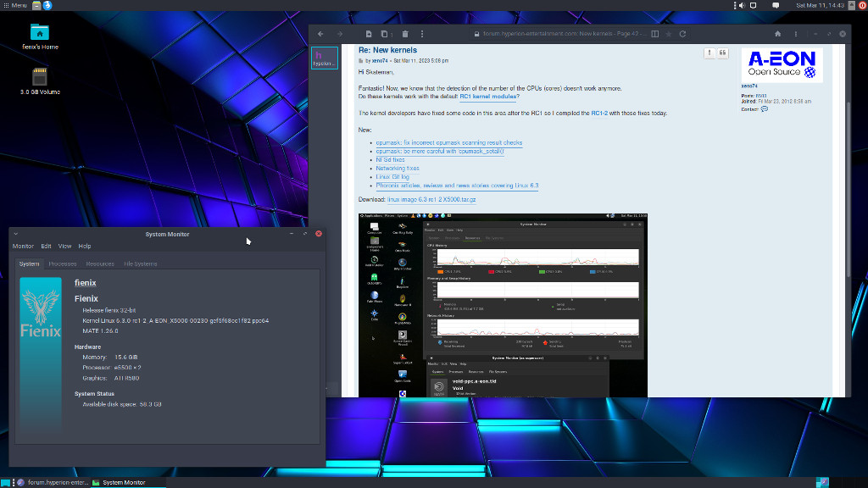This screenshot has height=488, width=868.
Task: Quote the post by xeno74
Action: pyautogui.click(x=723, y=53)
